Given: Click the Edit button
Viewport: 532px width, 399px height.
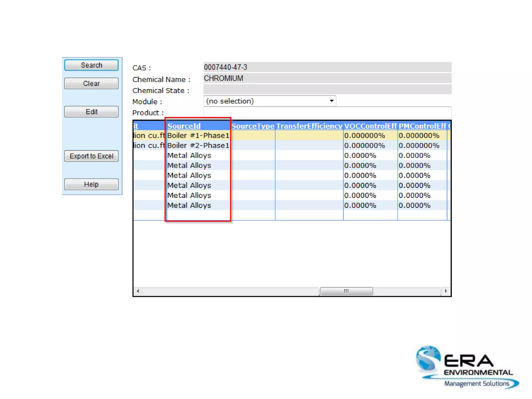Looking at the screenshot, I should click(91, 112).
